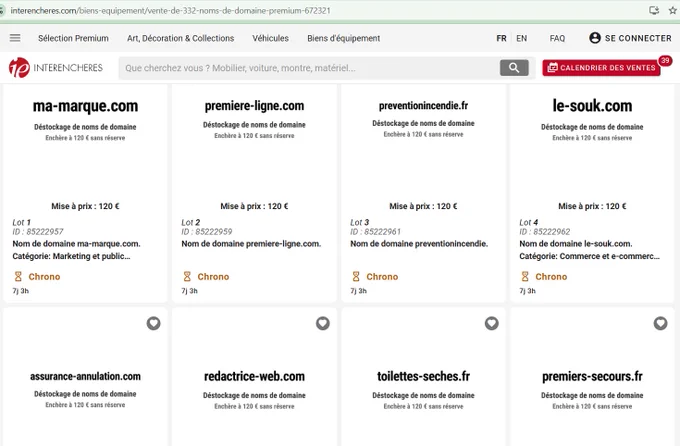Image resolution: width=680 pixels, height=446 pixels.
Task: Switch the language to EN
Action: pos(522,38)
